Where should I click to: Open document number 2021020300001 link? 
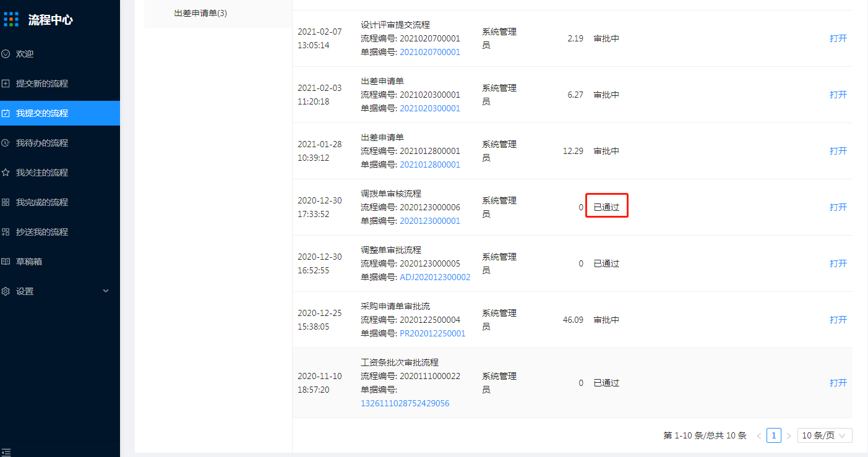[x=430, y=108]
